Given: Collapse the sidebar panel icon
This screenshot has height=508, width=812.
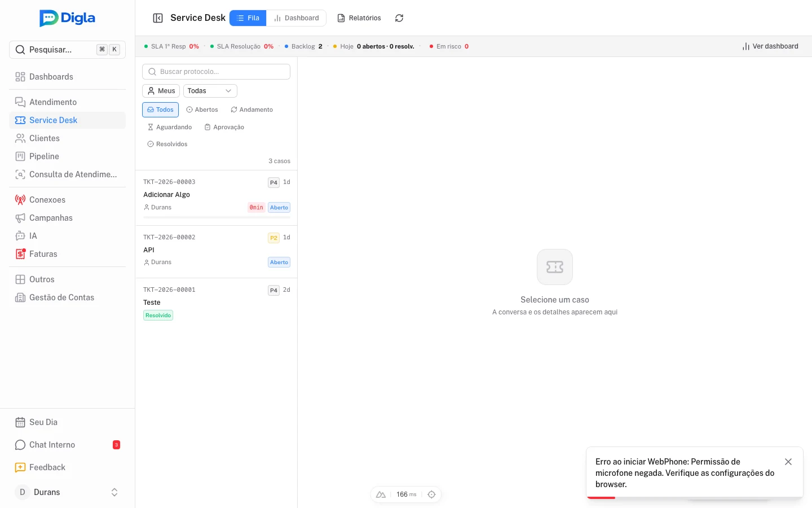Looking at the screenshot, I should 158,18.
